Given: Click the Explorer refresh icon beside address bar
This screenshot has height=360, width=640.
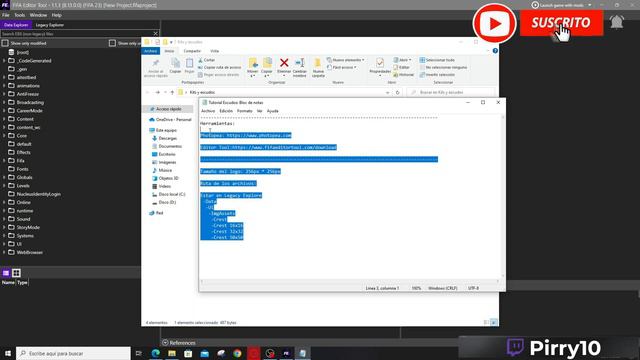Looking at the screenshot, I should coord(398,93).
